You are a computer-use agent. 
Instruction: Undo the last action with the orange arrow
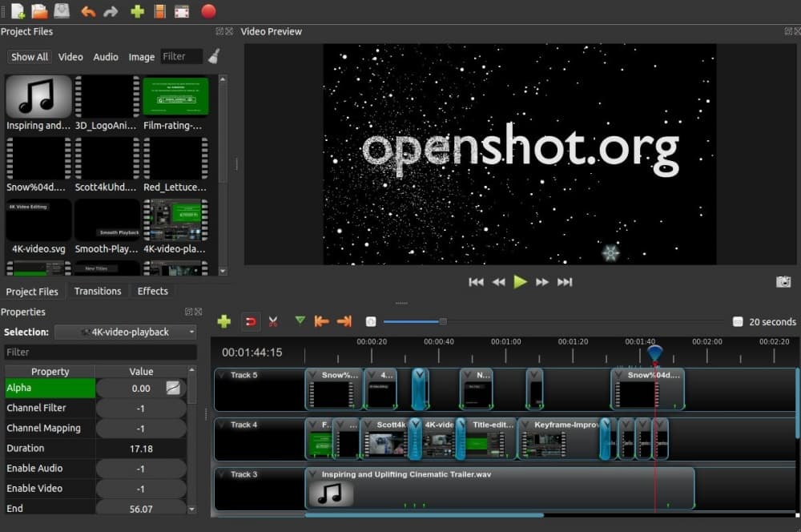[x=88, y=11]
